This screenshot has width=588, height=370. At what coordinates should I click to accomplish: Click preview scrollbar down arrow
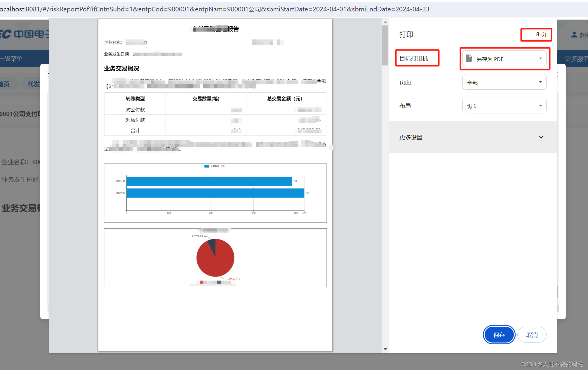pos(385,349)
